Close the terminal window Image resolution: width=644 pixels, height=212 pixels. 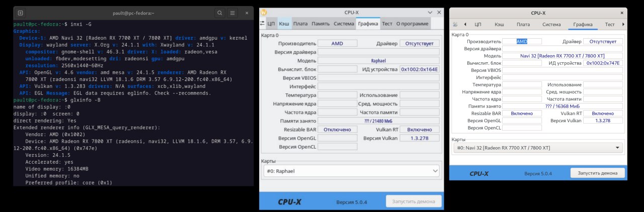point(247,13)
